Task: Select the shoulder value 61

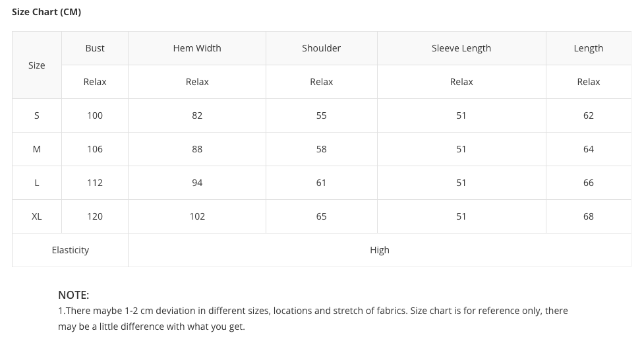Action: 321,183
